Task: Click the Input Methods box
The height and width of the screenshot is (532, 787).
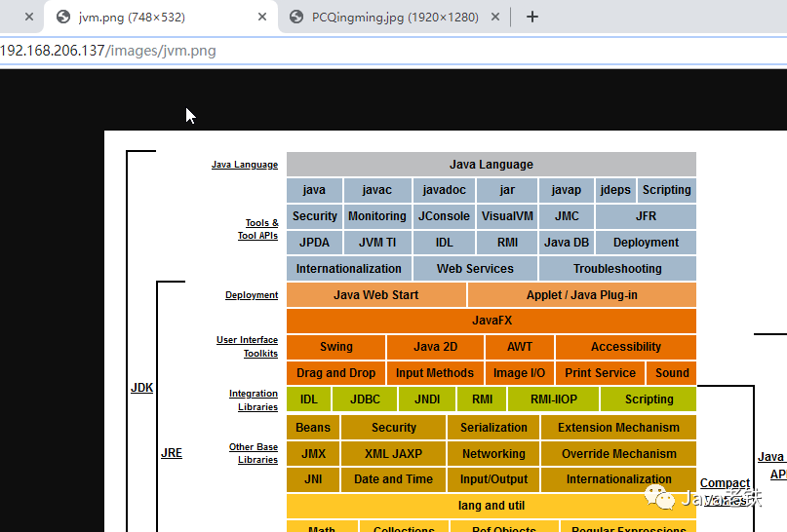Action: (435, 373)
